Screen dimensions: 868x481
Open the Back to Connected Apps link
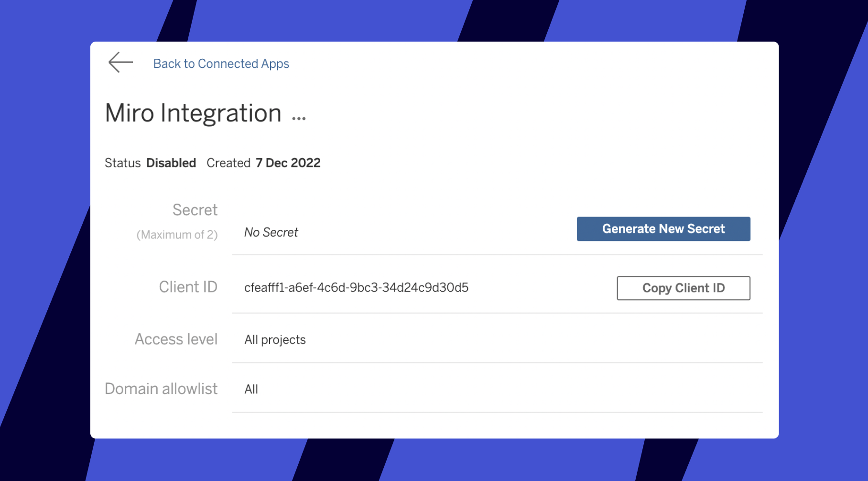click(221, 64)
